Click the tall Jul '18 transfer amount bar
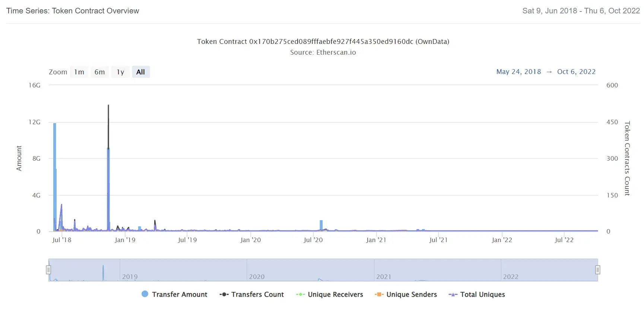Image resolution: width=644 pixels, height=315 pixels. [x=55, y=177]
